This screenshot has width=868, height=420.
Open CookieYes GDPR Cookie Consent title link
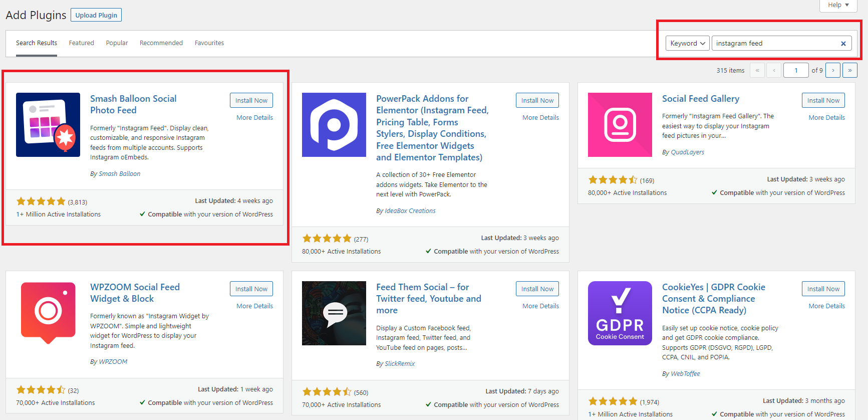point(714,299)
